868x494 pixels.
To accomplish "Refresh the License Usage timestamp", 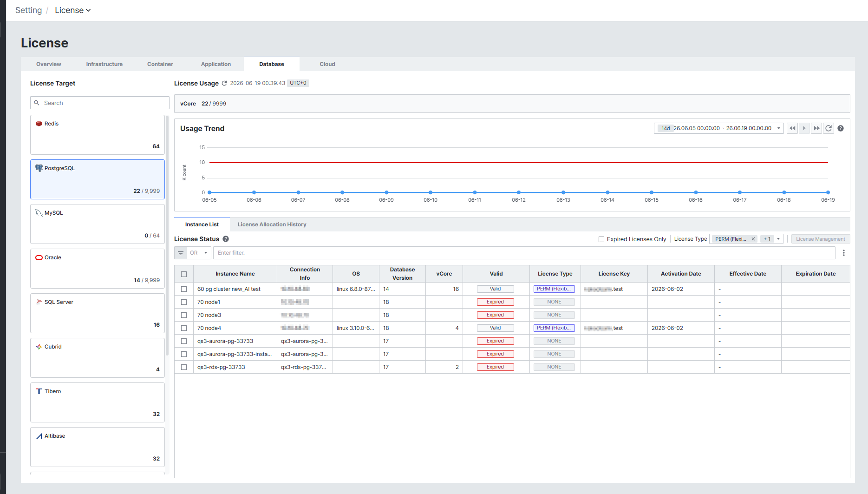I will click(x=224, y=83).
